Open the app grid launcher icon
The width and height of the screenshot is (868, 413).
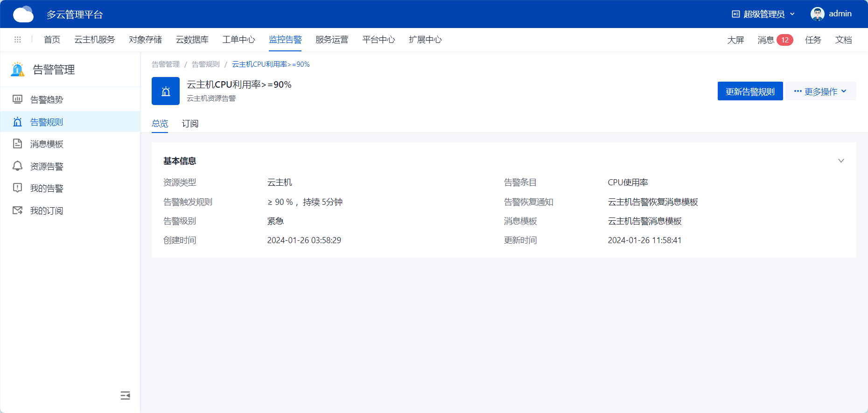click(18, 40)
